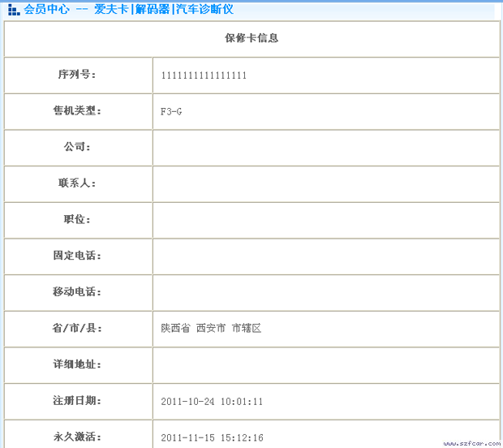
Task: Select the 注册日期 value 2011-10-24 10:01:11
Action: click(212, 401)
